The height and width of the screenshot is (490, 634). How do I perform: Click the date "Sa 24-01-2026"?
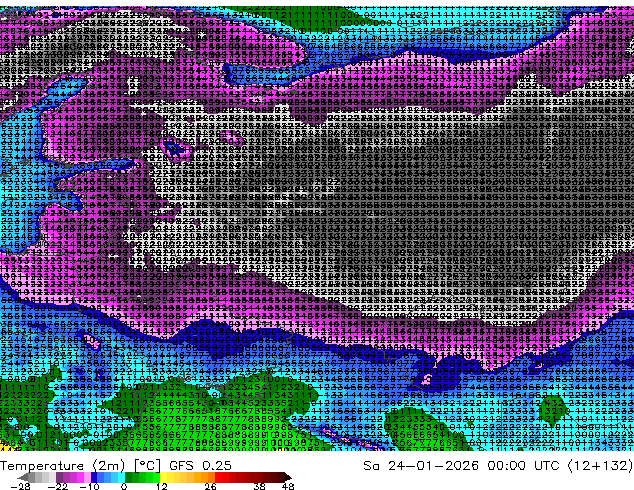421,466
